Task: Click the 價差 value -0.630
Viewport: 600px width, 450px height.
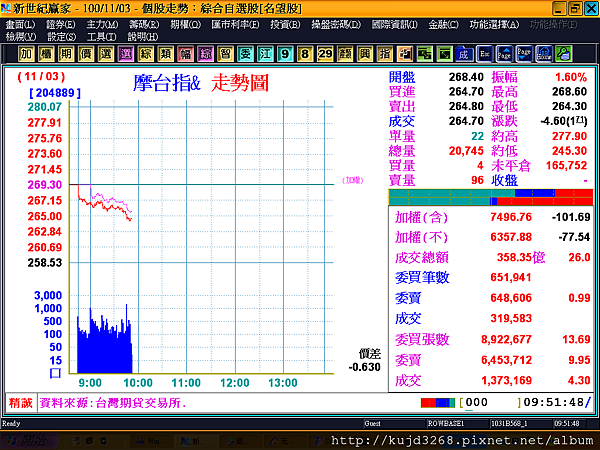Action: point(365,367)
